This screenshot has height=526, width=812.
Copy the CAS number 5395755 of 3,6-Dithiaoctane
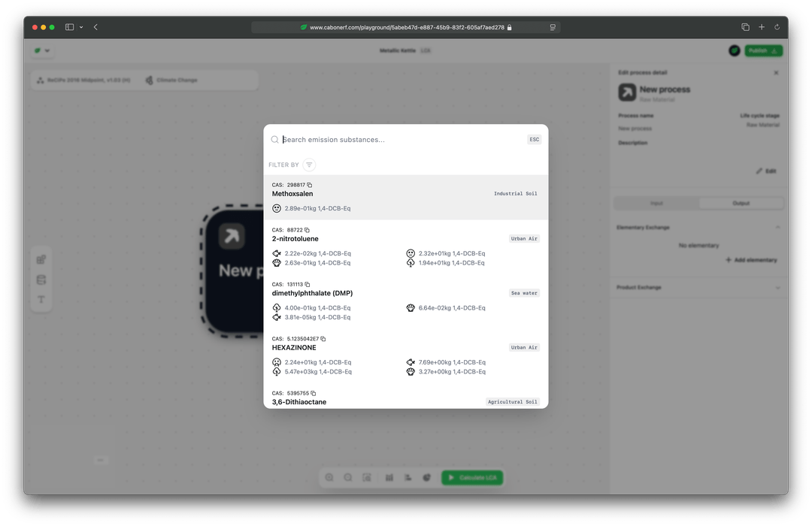[314, 393]
